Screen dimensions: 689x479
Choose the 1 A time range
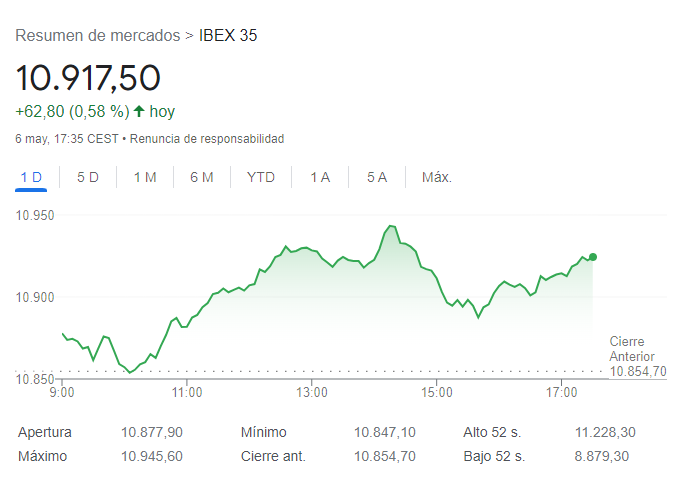pos(320,177)
